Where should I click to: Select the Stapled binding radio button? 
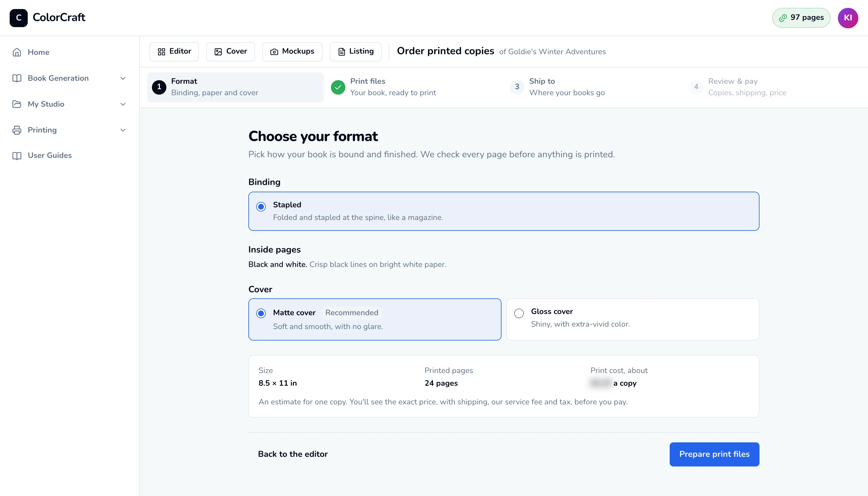click(261, 206)
